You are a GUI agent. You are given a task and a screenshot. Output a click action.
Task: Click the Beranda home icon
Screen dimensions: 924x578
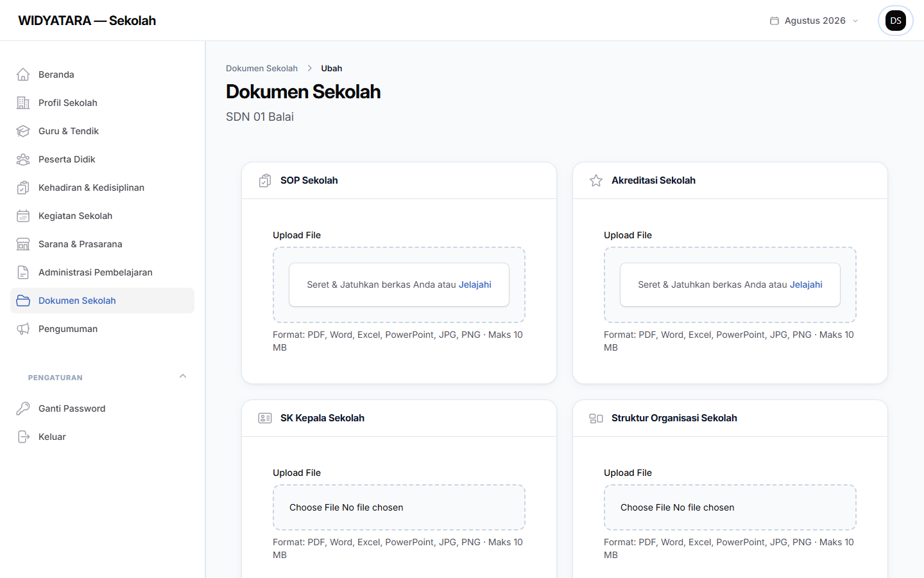click(23, 74)
